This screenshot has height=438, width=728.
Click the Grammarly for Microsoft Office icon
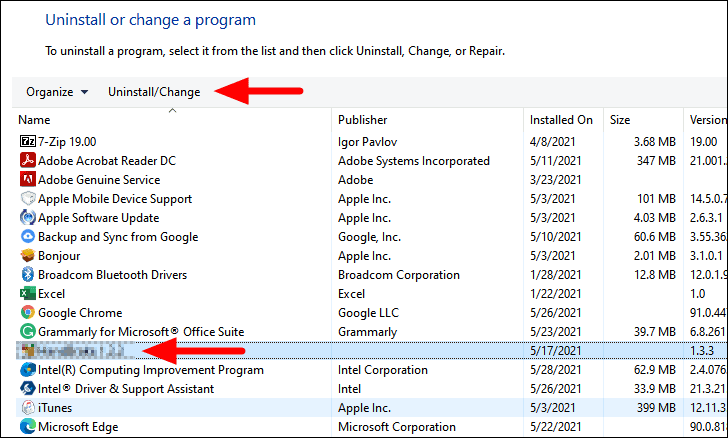28,332
